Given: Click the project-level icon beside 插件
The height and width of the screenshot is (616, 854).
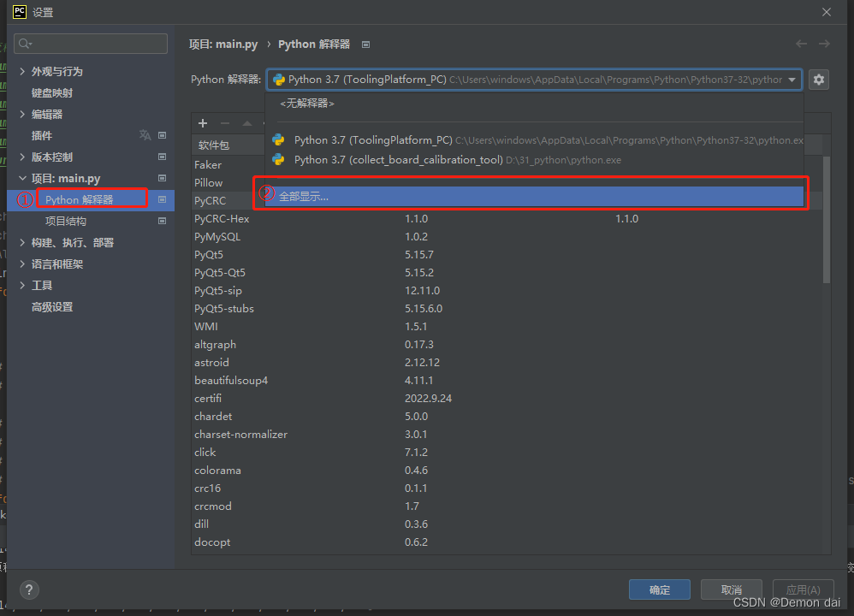Looking at the screenshot, I should tap(163, 135).
